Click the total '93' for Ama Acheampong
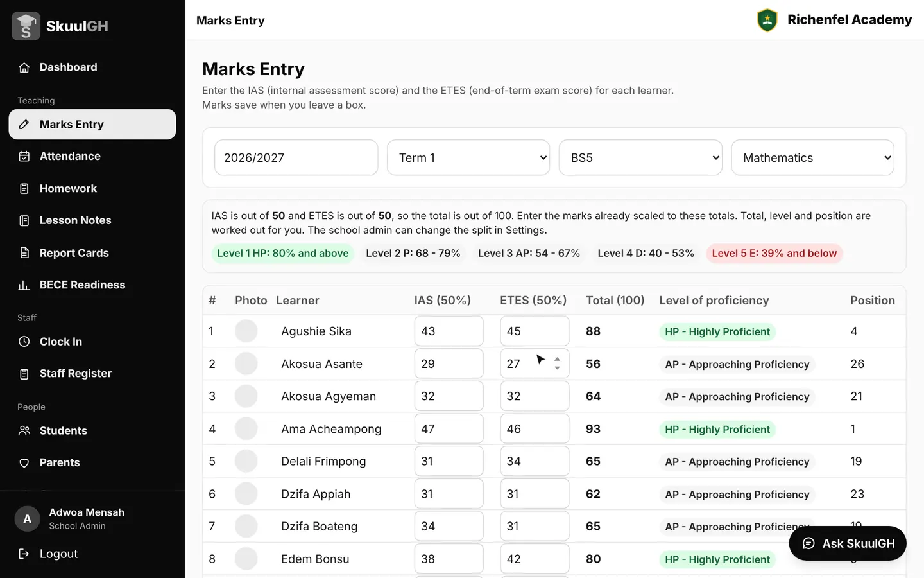 coord(593,429)
